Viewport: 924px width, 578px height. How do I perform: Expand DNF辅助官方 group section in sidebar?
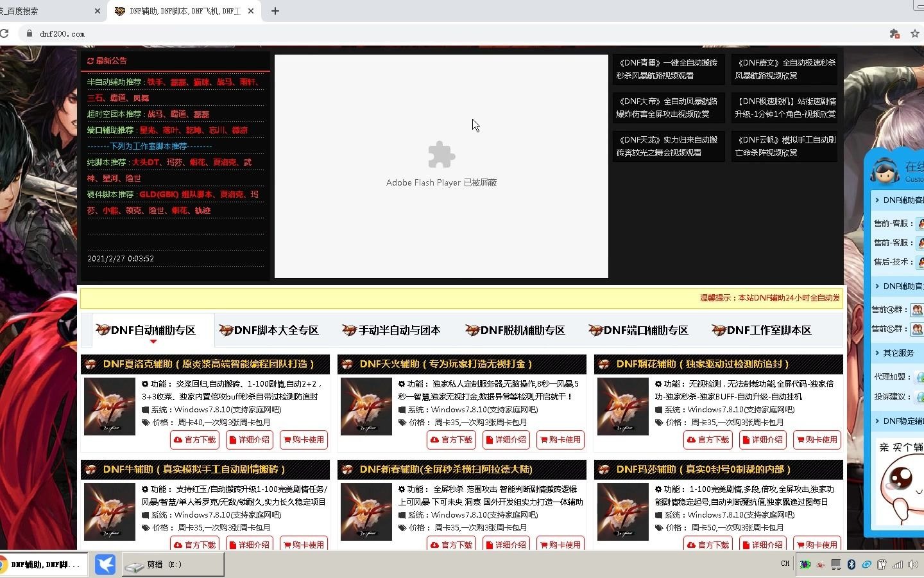click(x=898, y=286)
